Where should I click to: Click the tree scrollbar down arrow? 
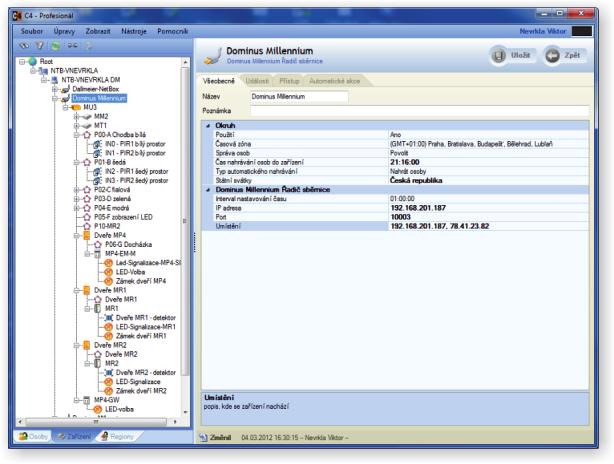click(185, 413)
